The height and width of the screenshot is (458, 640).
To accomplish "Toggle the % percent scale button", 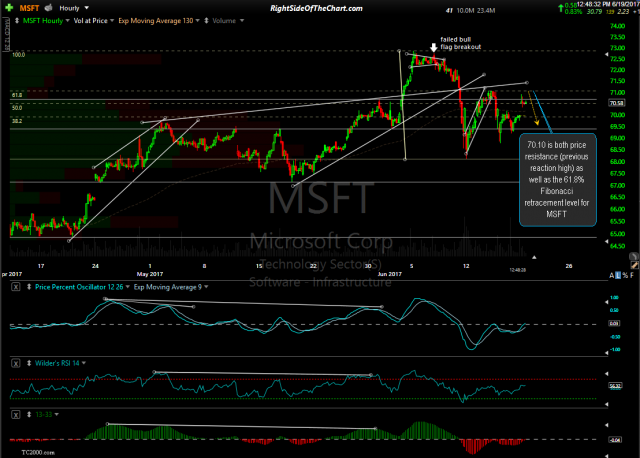I will pos(625,276).
